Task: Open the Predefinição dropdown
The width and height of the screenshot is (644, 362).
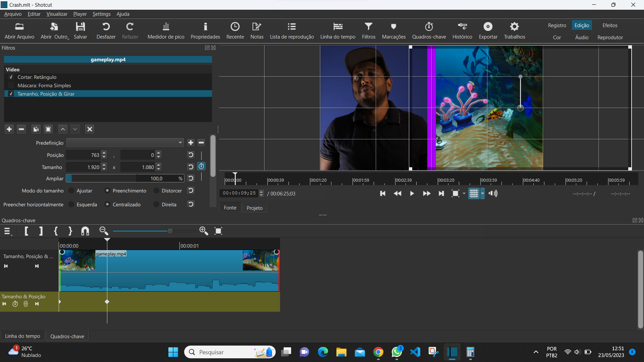Action: click(125, 143)
